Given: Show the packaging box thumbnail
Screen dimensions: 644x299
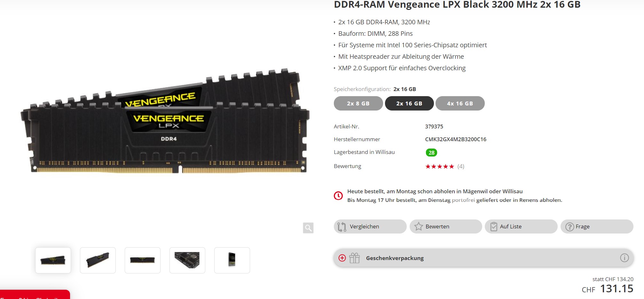Looking at the screenshot, I should coord(232,260).
